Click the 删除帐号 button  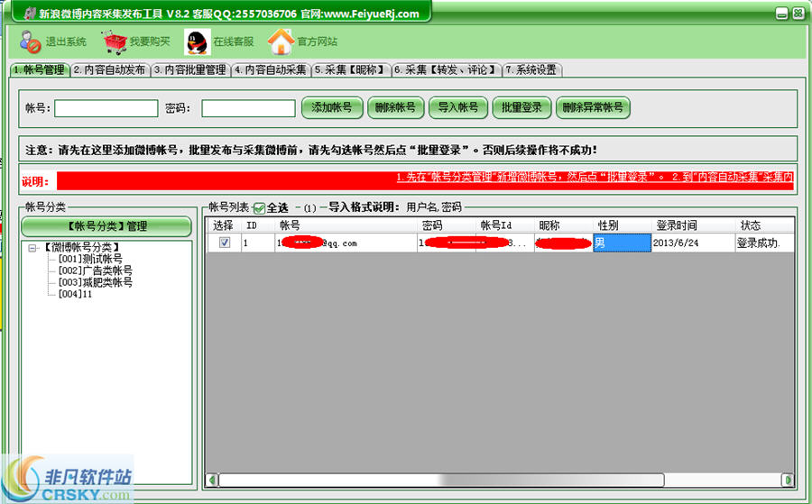pos(396,107)
